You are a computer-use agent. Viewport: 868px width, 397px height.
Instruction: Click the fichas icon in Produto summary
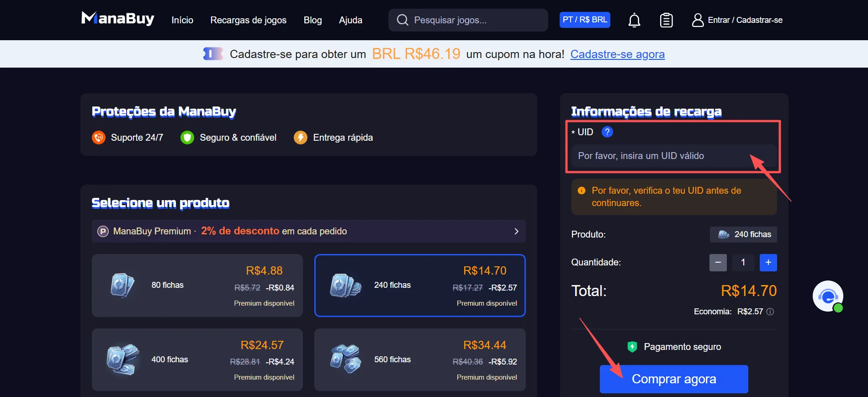[x=724, y=234]
